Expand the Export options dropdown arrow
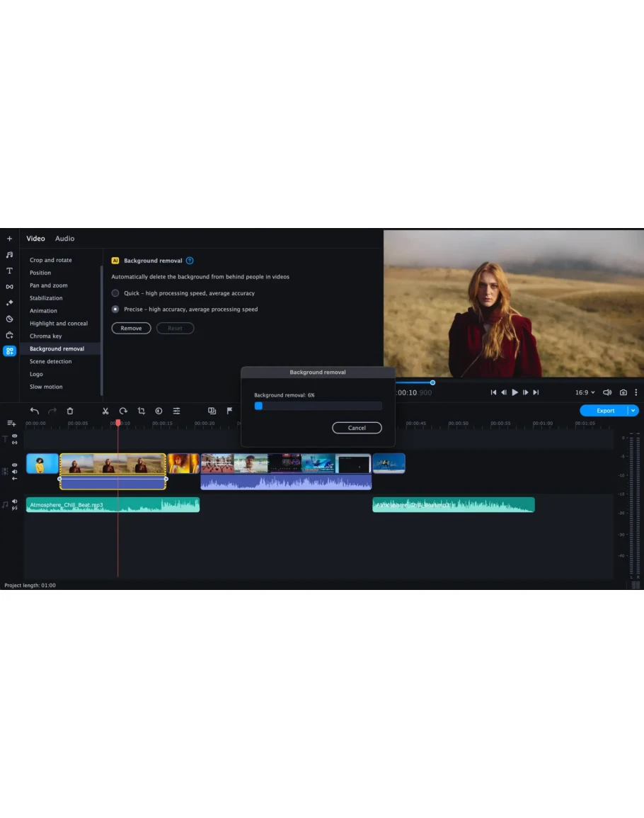 633,411
